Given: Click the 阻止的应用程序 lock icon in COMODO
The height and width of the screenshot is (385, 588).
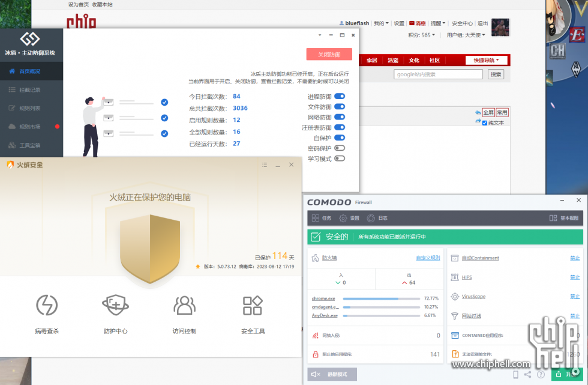Looking at the screenshot, I should point(316,354).
